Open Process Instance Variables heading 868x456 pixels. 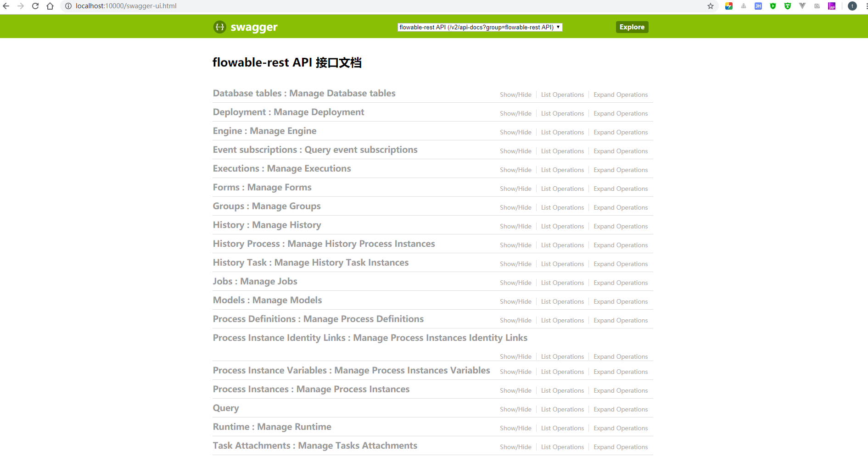pos(351,370)
